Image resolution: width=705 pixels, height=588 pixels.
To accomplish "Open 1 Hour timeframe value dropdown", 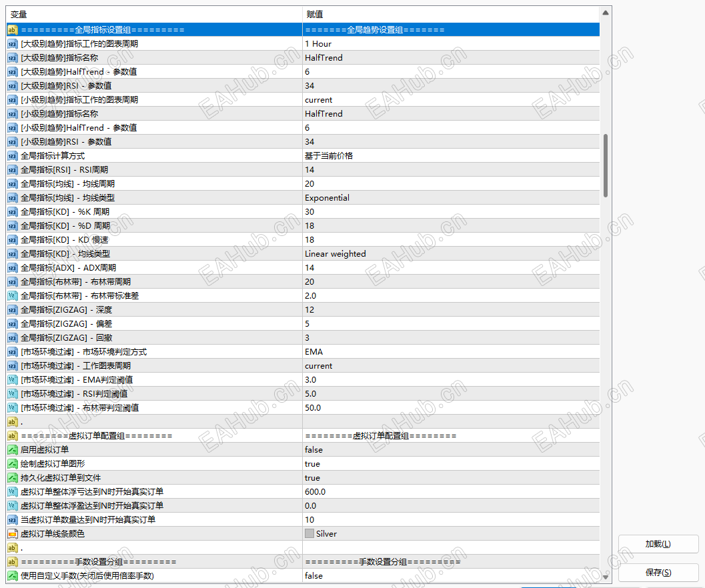I will (451, 44).
